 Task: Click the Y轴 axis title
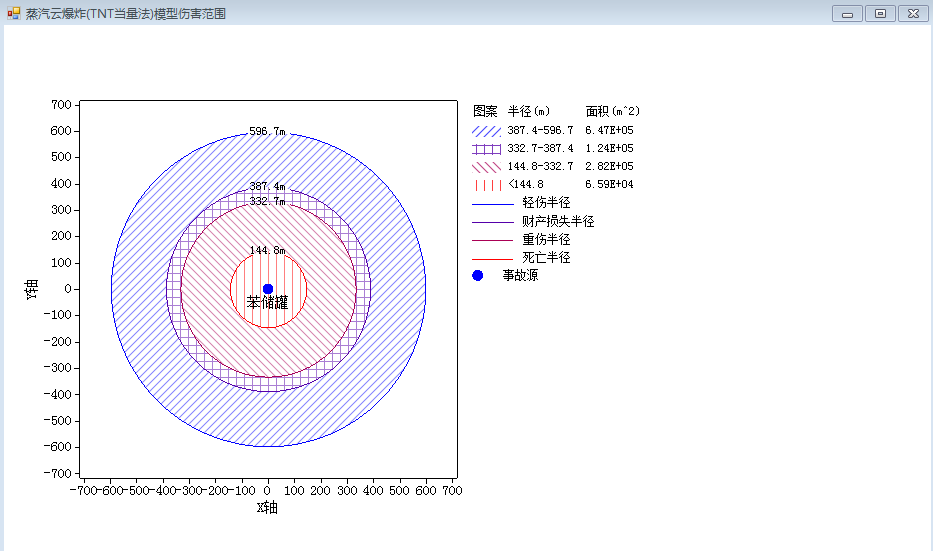click(32, 289)
